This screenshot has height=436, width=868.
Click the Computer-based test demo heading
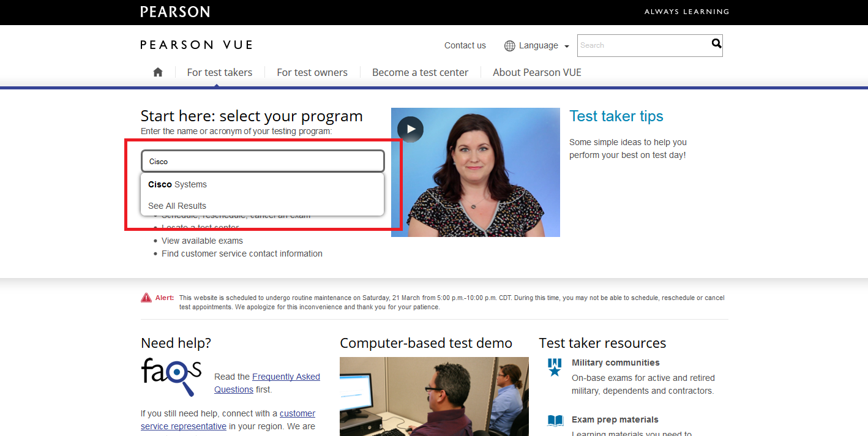tap(426, 343)
